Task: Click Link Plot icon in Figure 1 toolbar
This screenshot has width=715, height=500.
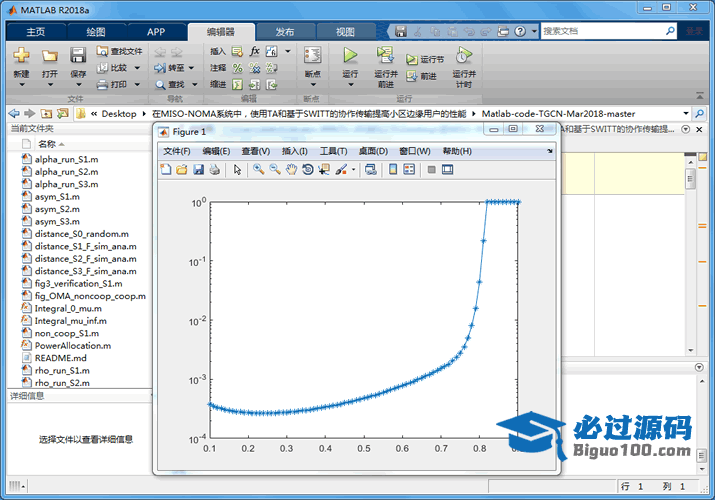Action: tap(371, 170)
